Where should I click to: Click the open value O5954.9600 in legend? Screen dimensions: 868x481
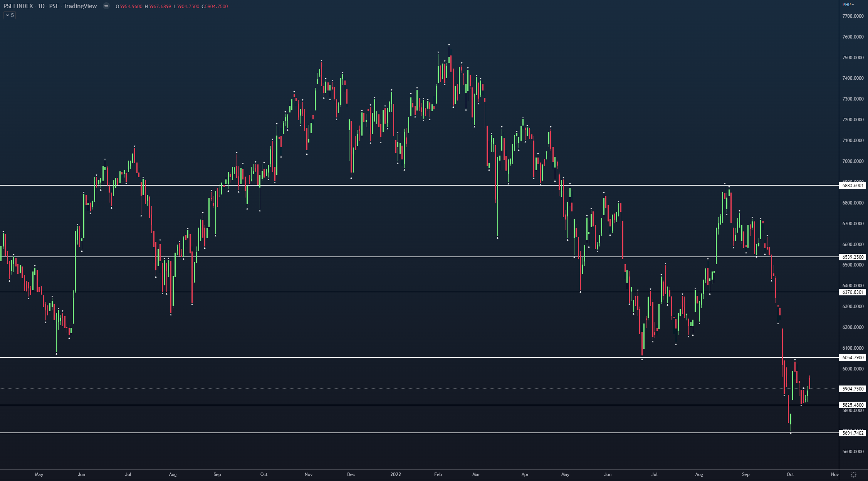pos(129,7)
